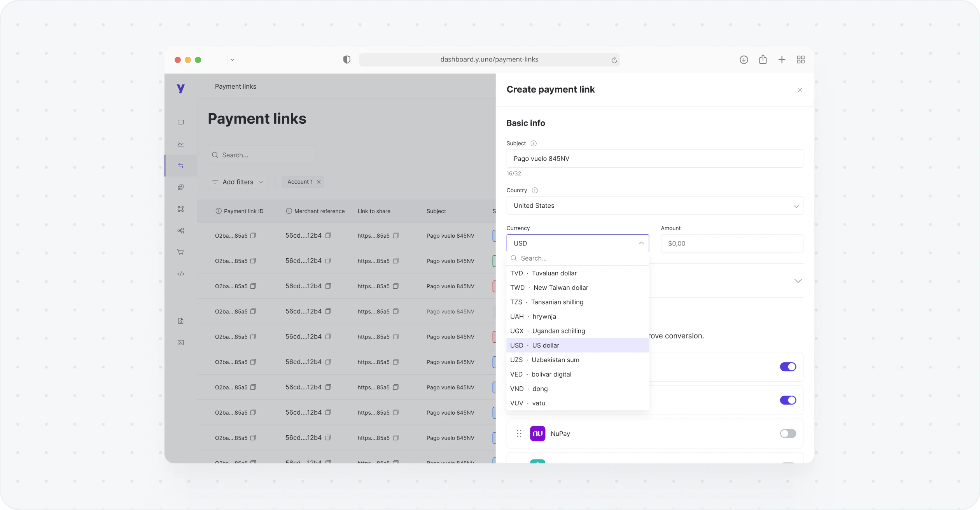Disable the second enabled payment toggle
980x510 pixels.
point(787,400)
